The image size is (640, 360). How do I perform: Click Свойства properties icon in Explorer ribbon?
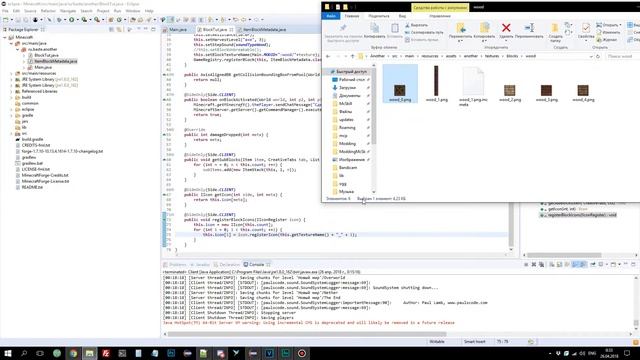point(586,28)
